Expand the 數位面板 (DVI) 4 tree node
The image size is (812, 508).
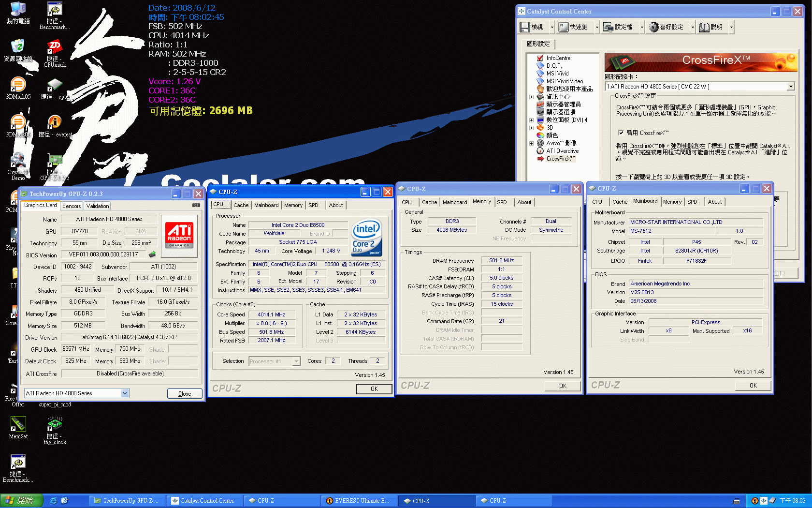pyautogui.click(x=531, y=120)
